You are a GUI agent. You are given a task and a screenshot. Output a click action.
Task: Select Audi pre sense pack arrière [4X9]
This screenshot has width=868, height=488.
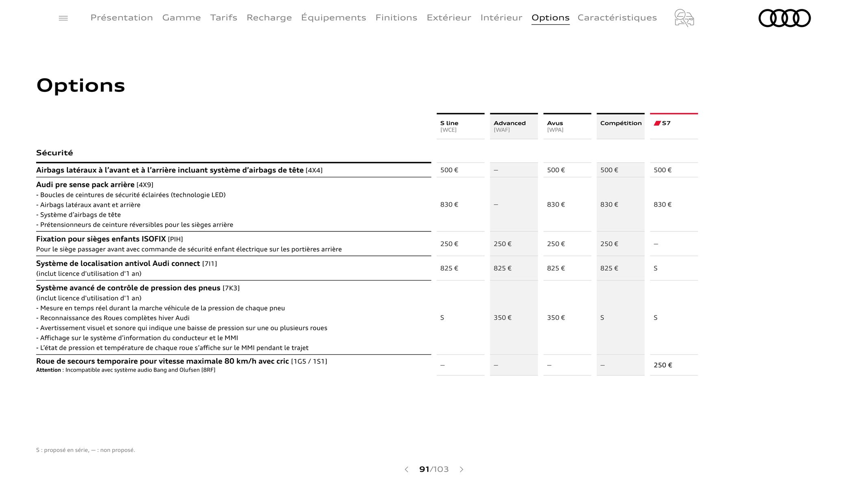(x=95, y=185)
